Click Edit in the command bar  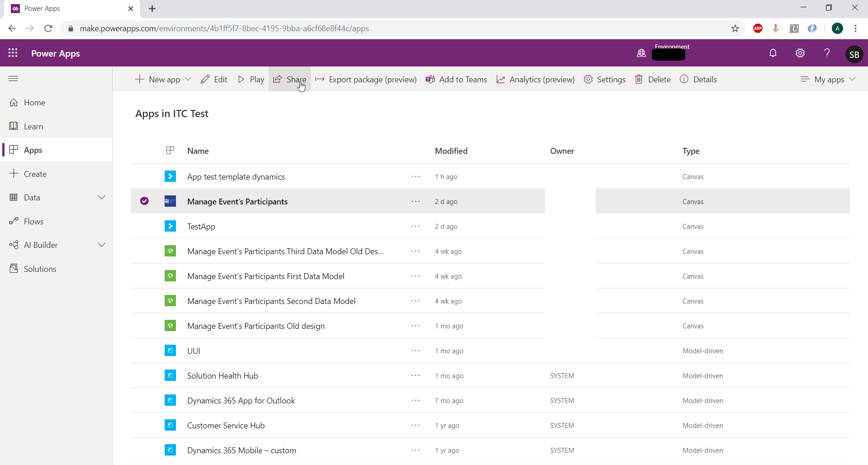(214, 79)
